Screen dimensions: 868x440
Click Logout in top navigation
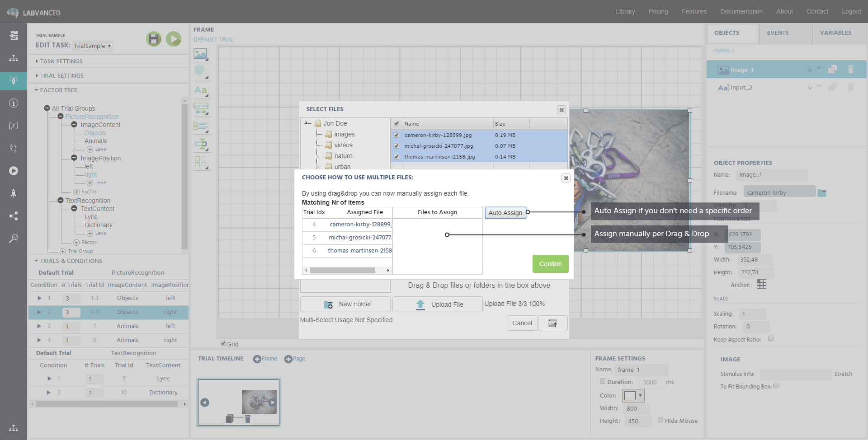[x=851, y=11]
